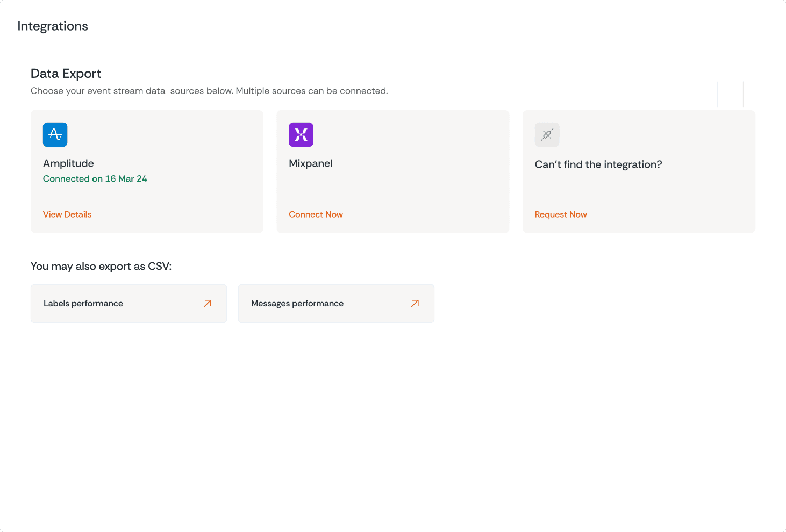Click the Data Export section title

[x=66, y=74]
